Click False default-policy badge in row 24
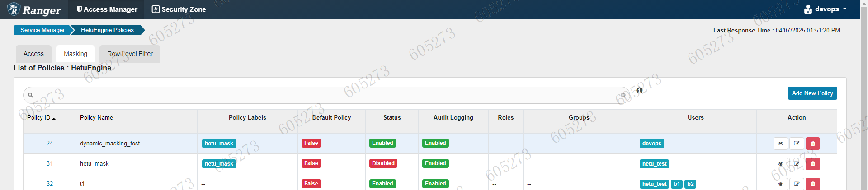 [311, 143]
